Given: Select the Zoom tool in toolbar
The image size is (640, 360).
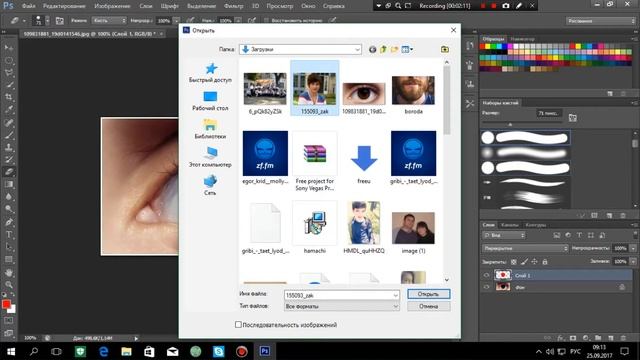Looking at the screenshot, I should (x=9, y=284).
